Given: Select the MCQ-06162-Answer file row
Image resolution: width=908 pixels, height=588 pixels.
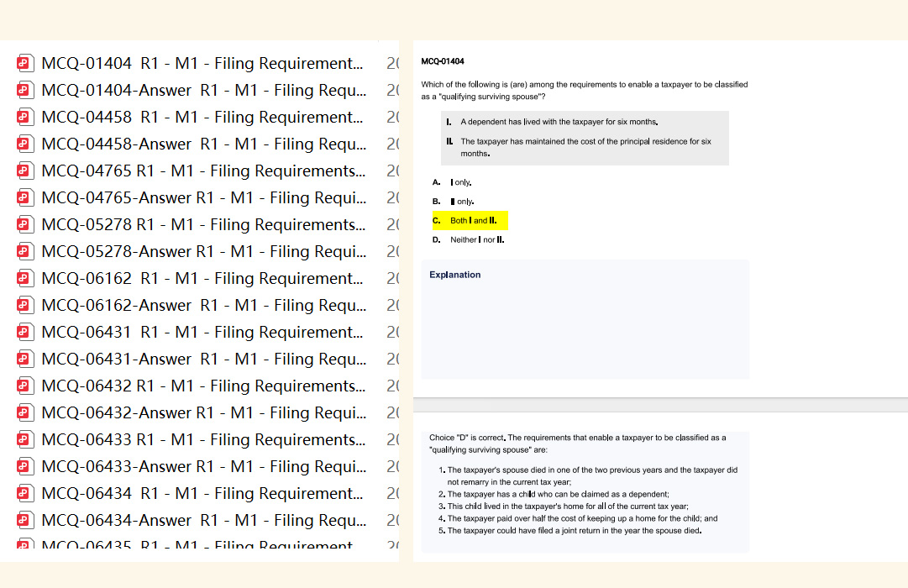Looking at the screenshot, I should pyautogui.click(x=203, y=306).
